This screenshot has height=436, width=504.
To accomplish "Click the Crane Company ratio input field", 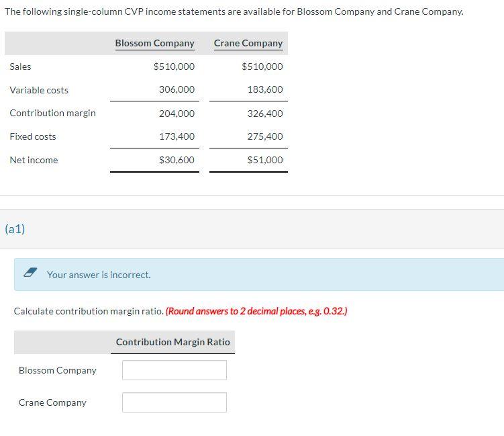I will coord(174,402).
